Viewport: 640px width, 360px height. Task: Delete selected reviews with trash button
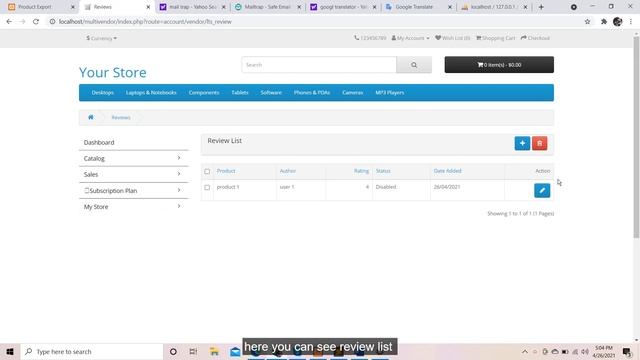[x=539, y=143]
